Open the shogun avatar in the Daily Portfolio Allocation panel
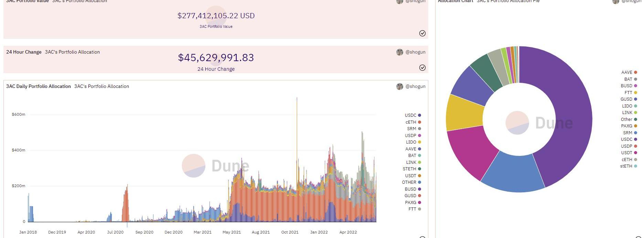This screenshot has width=644, height=238. click(x=400, y=87)
